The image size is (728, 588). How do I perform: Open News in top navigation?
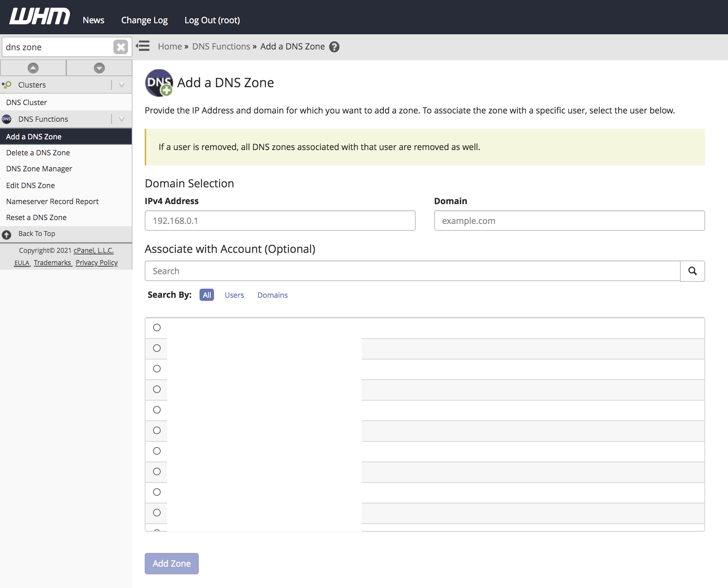pos(93,20)
